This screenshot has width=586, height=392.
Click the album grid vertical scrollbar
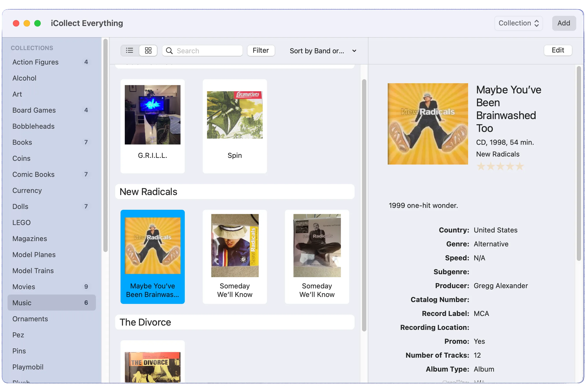[364, 205]
